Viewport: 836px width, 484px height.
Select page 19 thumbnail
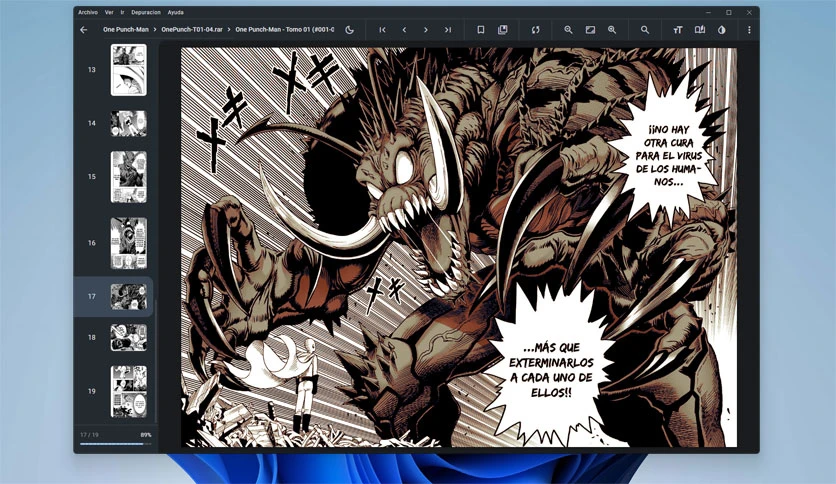click(128, 391)
